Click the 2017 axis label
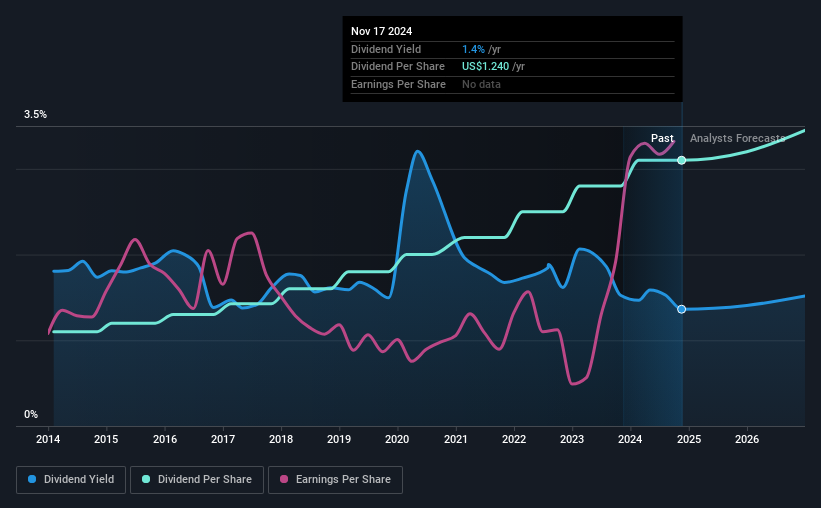The image size is (821, 508). tap(223, 439)
